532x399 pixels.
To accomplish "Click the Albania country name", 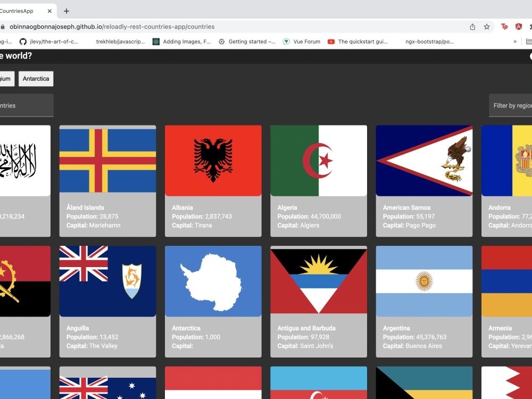I will [x=182, y=207].
